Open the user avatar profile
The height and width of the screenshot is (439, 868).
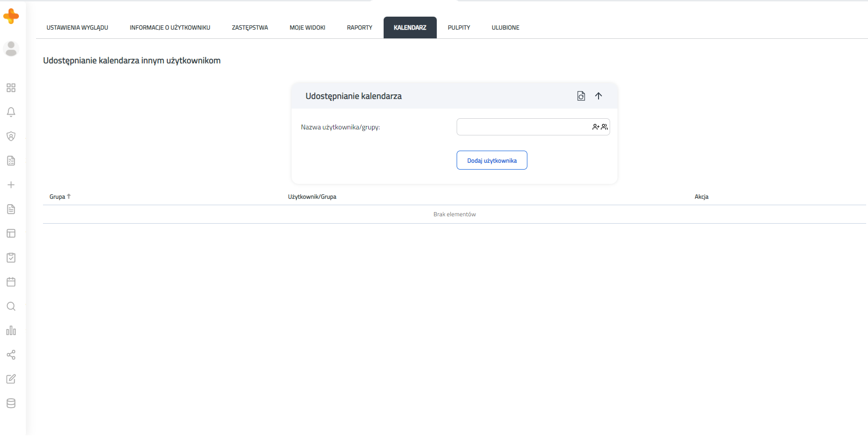pos(11,49)
